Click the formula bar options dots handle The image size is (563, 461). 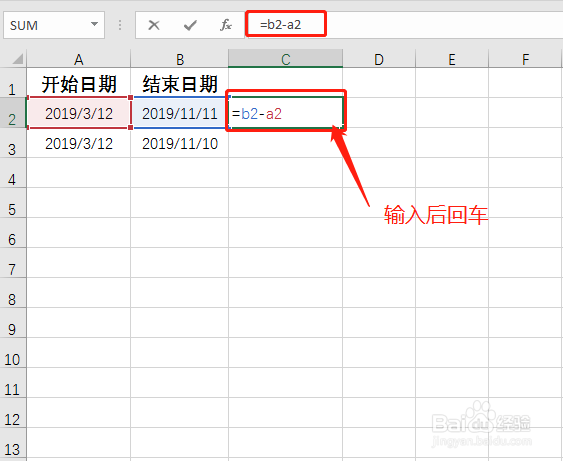[120, 25]
